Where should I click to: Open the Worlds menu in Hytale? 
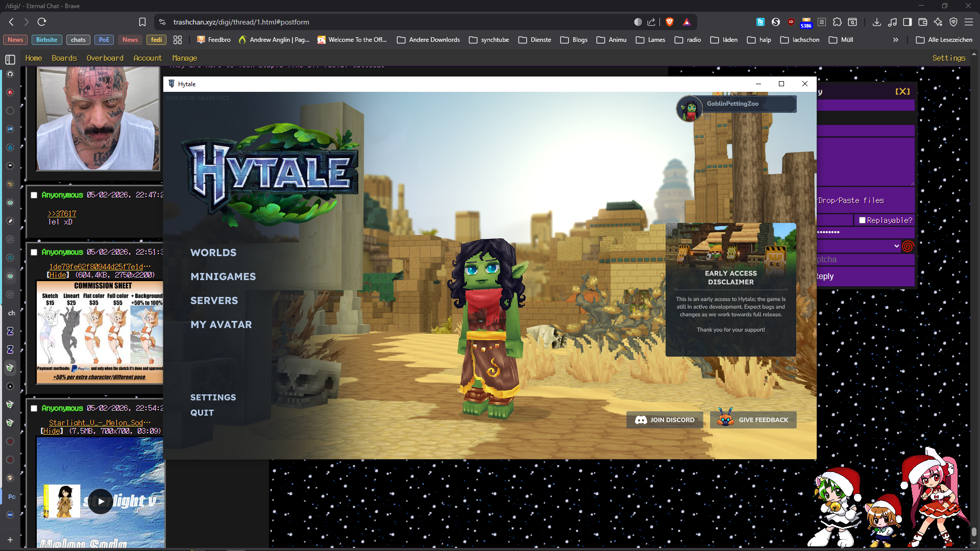coord(213,253)
